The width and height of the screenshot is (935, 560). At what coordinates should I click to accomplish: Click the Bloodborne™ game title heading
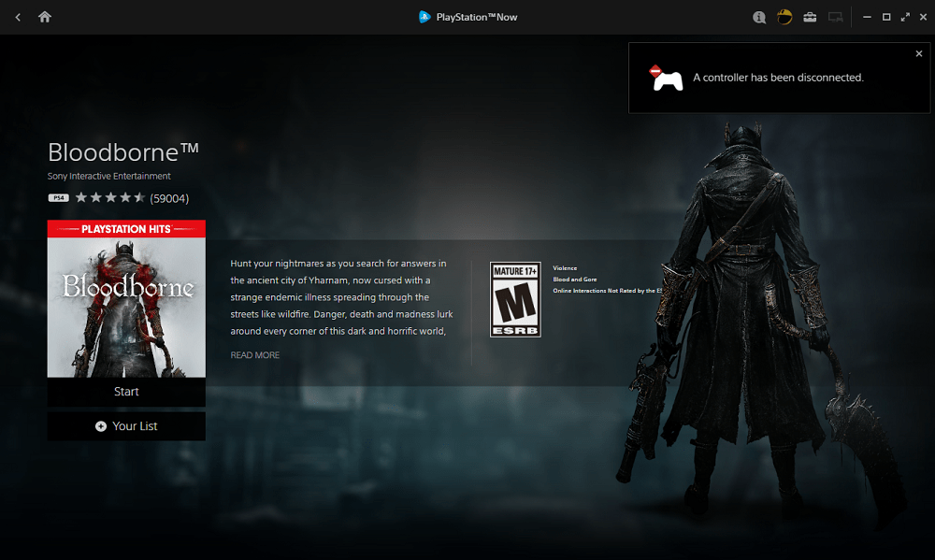tap(122, 152)
